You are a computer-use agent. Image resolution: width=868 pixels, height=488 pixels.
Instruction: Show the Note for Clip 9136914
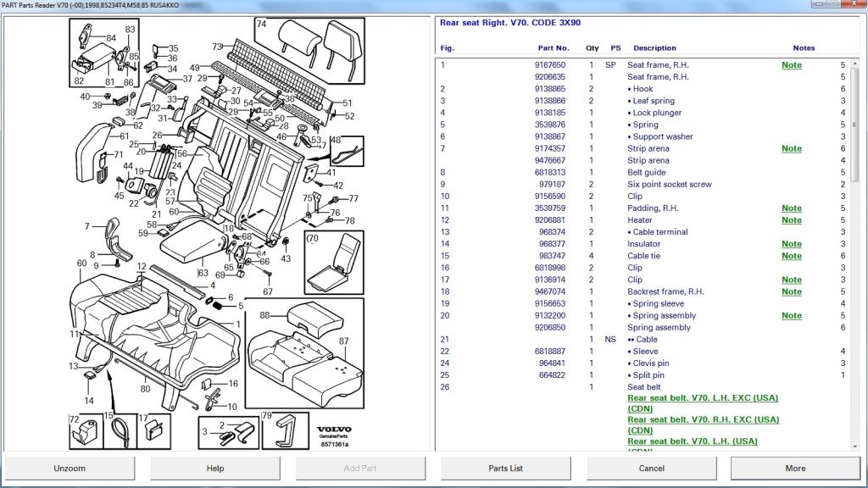coord(792,280)
